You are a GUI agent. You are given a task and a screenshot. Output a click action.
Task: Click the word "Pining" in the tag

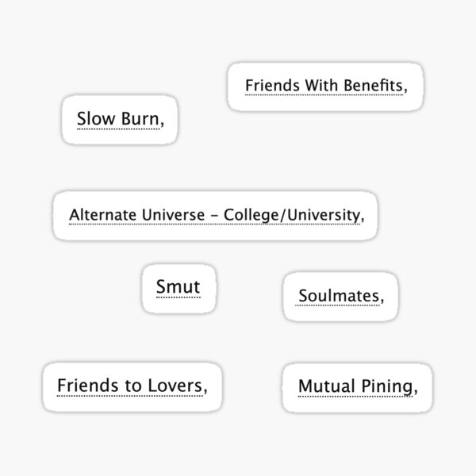[387, 387]
